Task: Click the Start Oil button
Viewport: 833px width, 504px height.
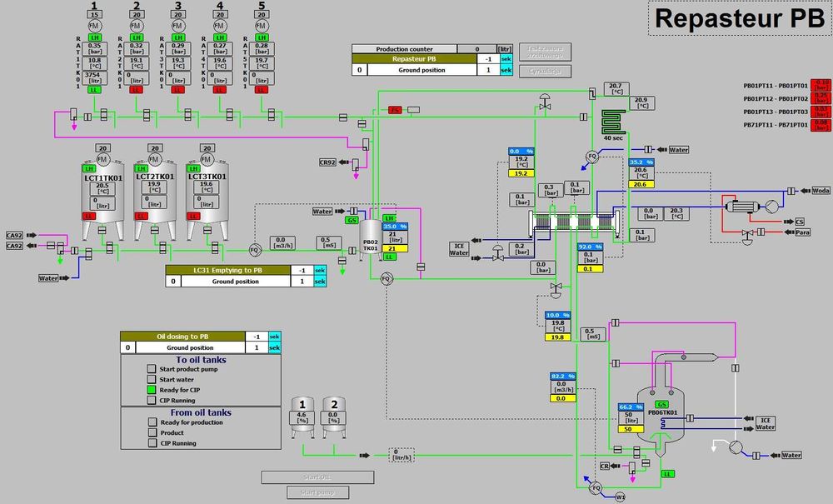Action: (x=317, y=477)
